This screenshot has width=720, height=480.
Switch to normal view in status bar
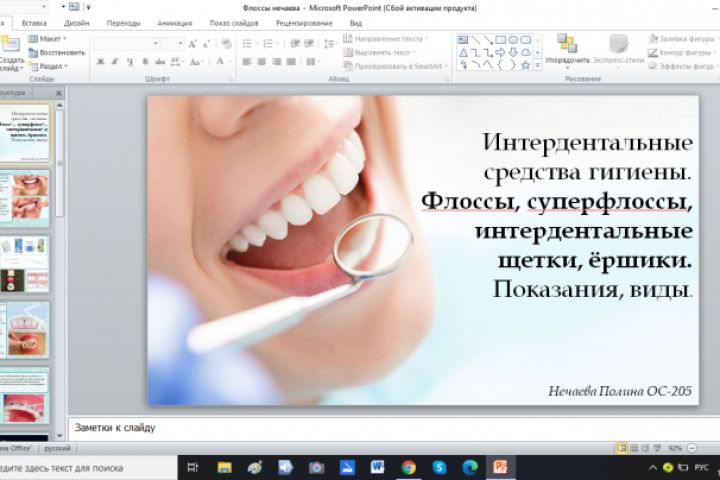click(622, 448)
